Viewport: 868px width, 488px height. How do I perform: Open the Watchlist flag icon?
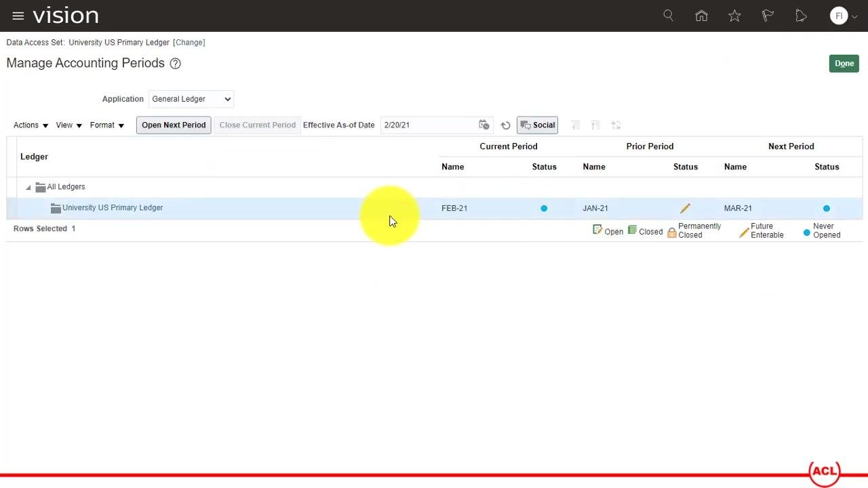[768, 16]
